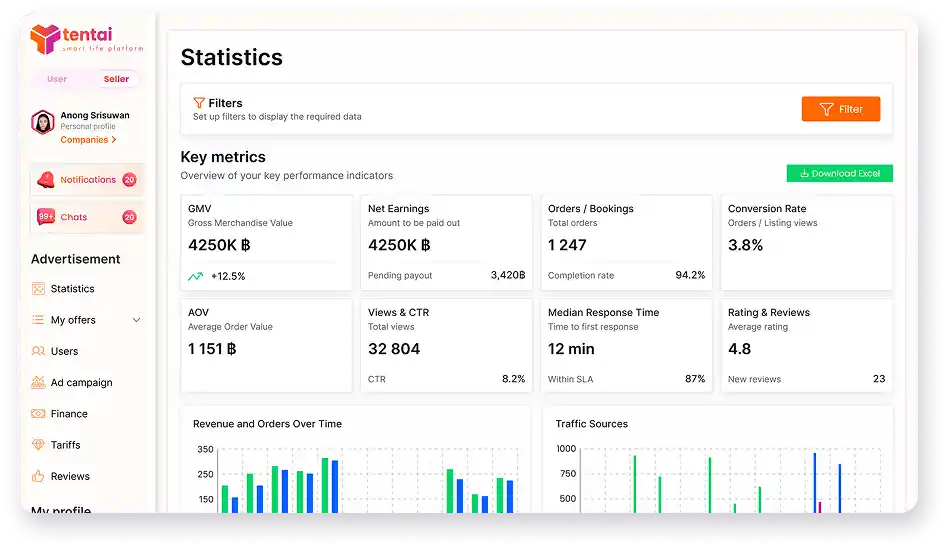Screen dimensions: 948x549
Task: Click the Revenue and Orders Over Time title
Action: pyautogui.click(x=267, y=424)
